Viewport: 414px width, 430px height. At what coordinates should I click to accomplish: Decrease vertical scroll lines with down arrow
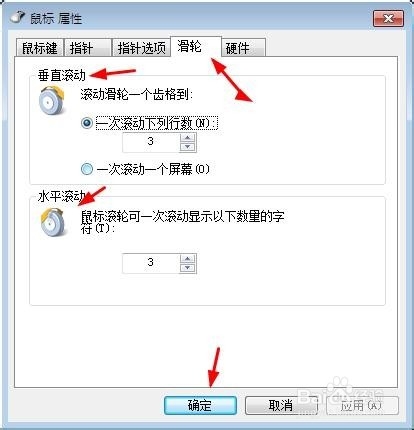click(188, 147)
